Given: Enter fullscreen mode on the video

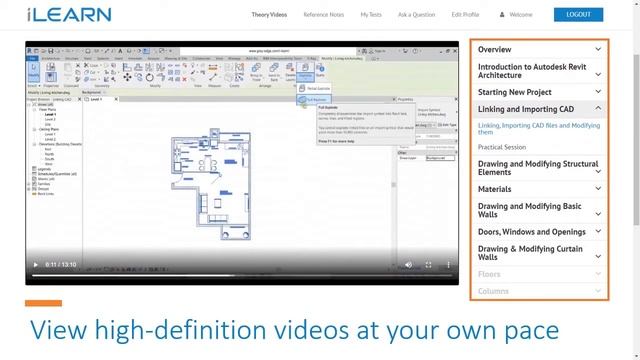Looking at the screenshot, I should coord(429,265).
